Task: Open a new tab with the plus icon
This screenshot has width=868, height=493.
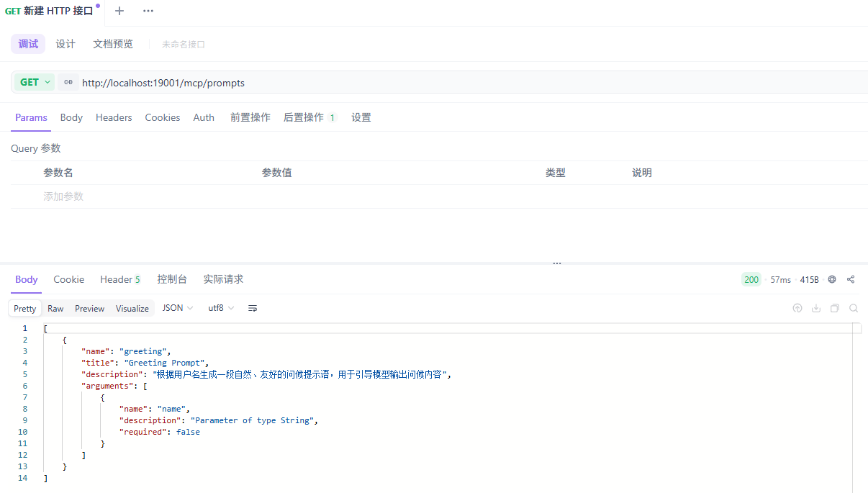Action: coord(119,11)
